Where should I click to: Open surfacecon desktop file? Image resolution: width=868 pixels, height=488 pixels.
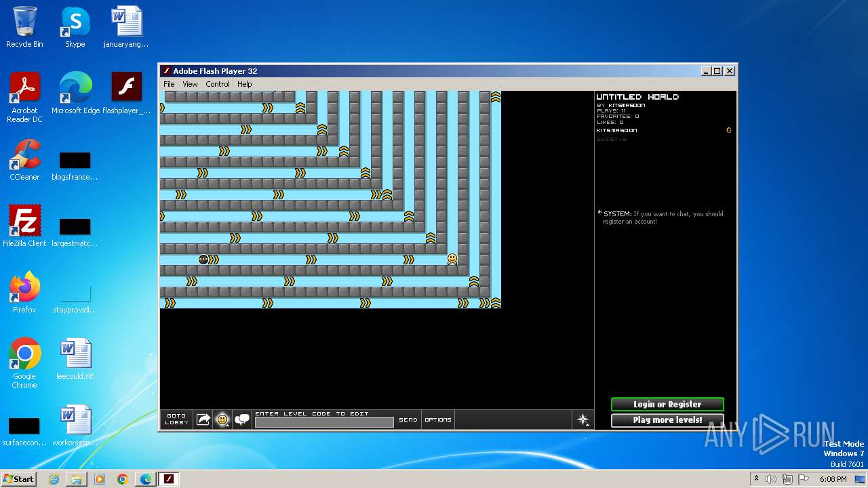point(24,432)
